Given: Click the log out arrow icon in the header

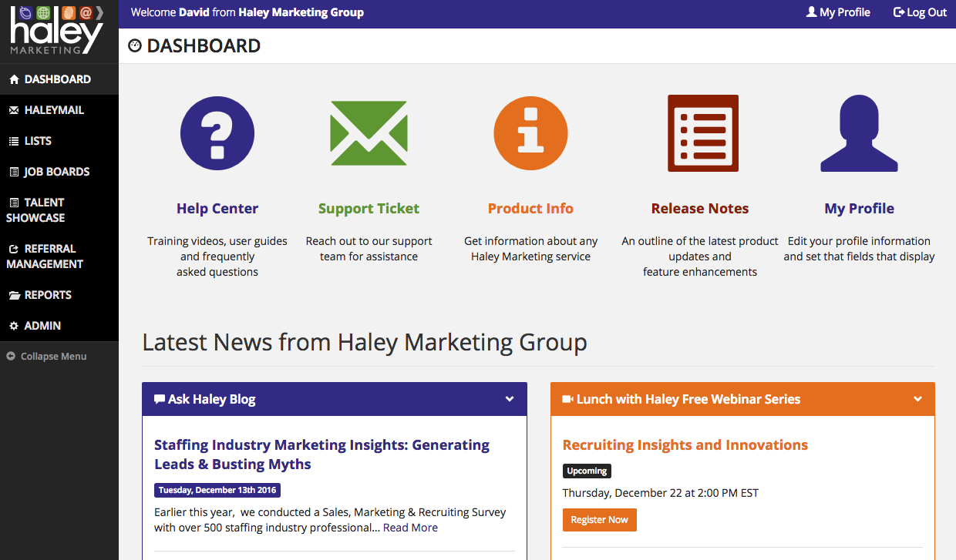Looking at the screenshot, I should 899,12.
